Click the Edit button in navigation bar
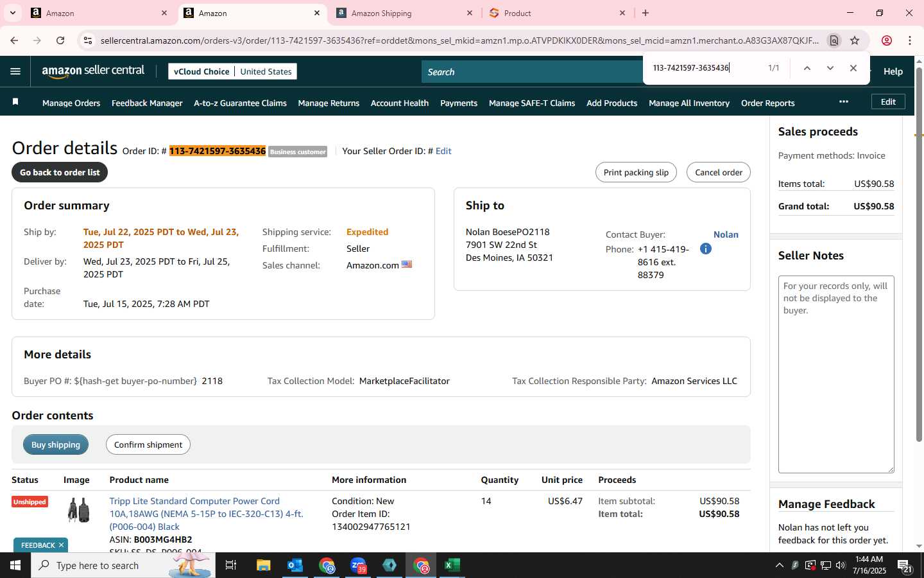The width and height of the screenshot is (924, 578). (888, 101)
